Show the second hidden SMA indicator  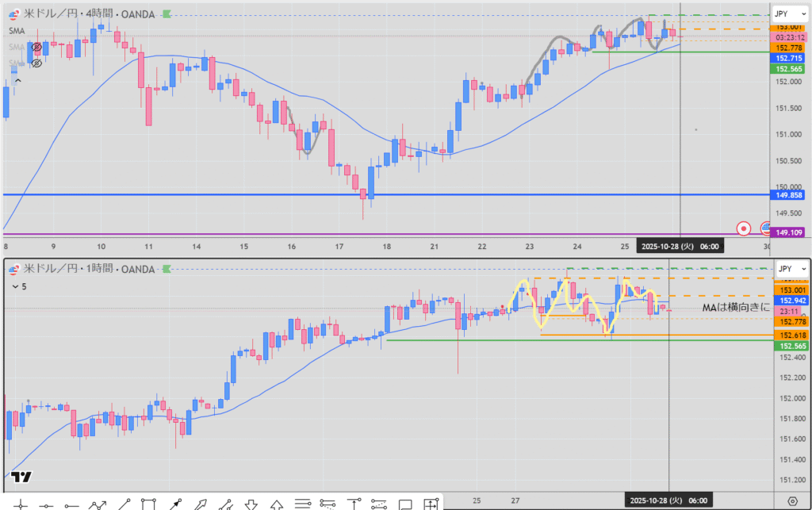click(x=36, y=48)
